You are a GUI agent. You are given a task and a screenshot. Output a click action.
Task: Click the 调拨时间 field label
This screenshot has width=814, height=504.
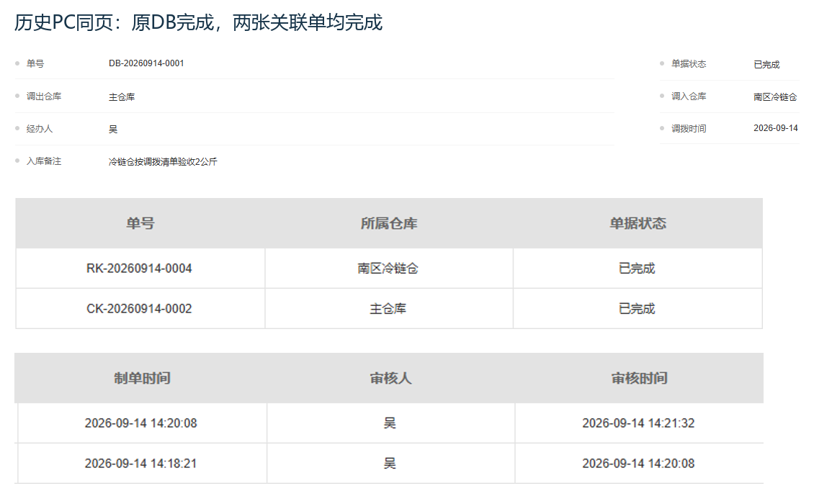point(689,128)
